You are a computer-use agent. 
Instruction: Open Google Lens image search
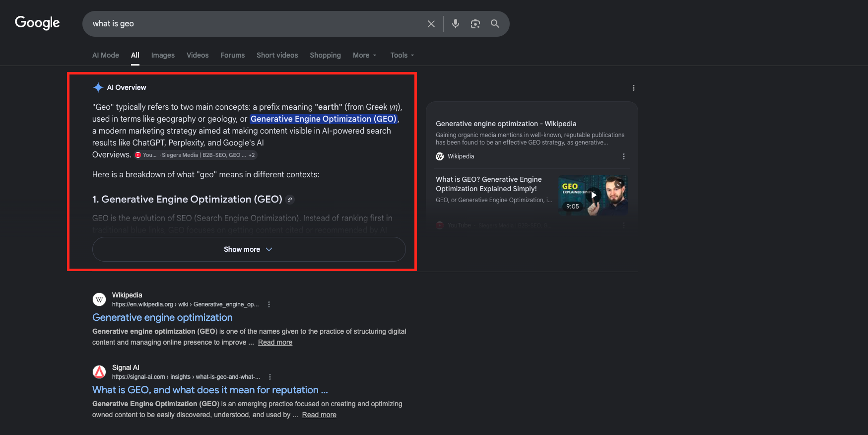click(475, 24)
